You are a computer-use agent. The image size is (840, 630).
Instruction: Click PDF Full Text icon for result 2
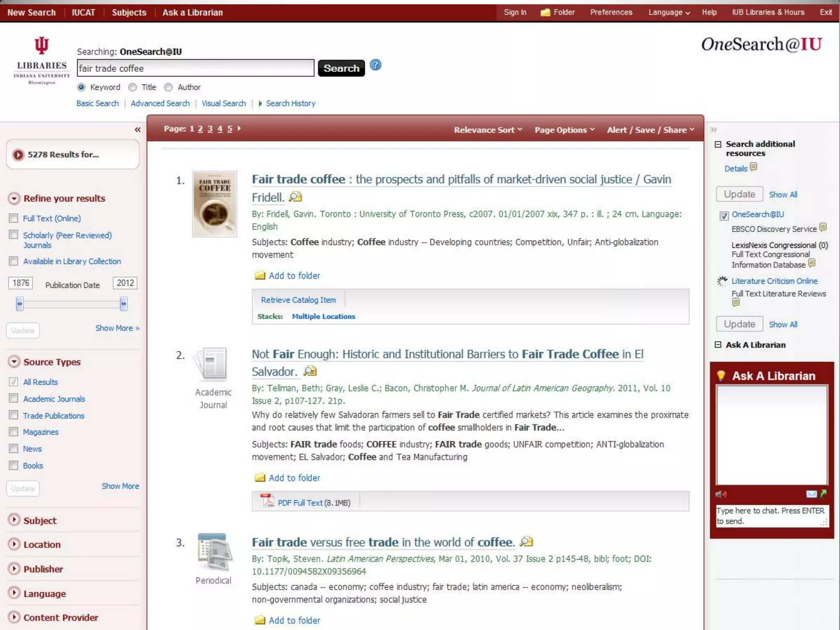[268, 501]
